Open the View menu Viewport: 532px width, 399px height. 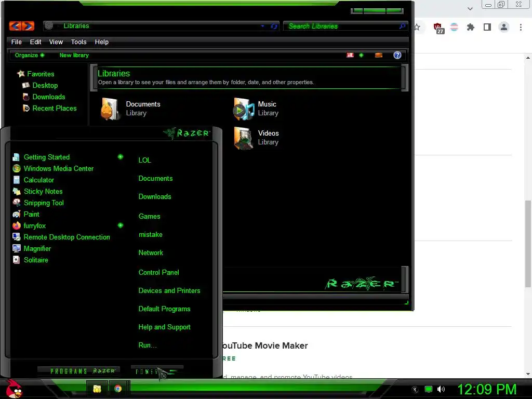(x=56, y=42)
